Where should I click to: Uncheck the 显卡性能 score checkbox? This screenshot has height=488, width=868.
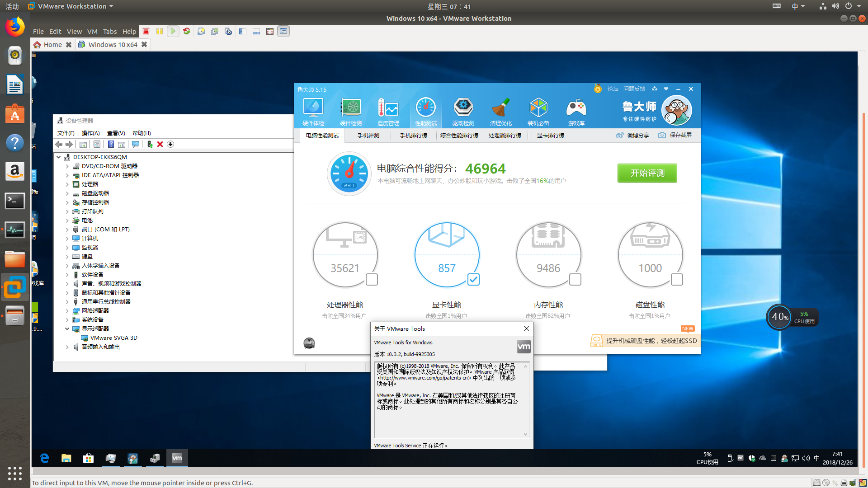473,280
